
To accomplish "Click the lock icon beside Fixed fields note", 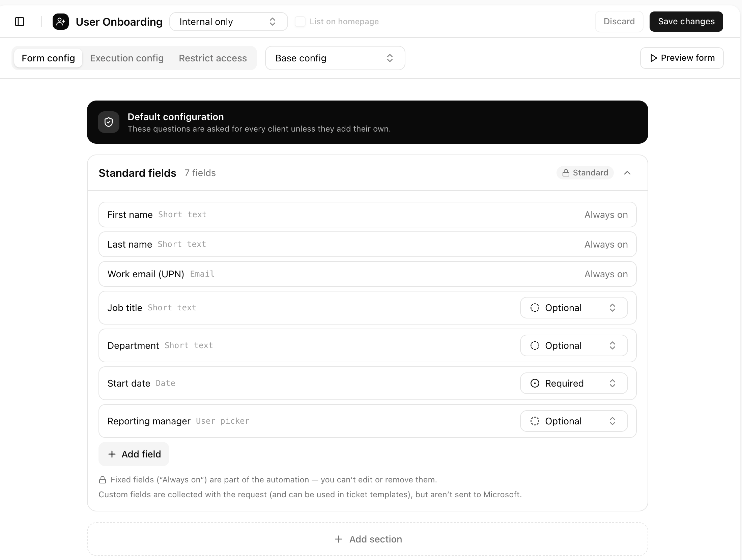I will click(x=103, y=480).
